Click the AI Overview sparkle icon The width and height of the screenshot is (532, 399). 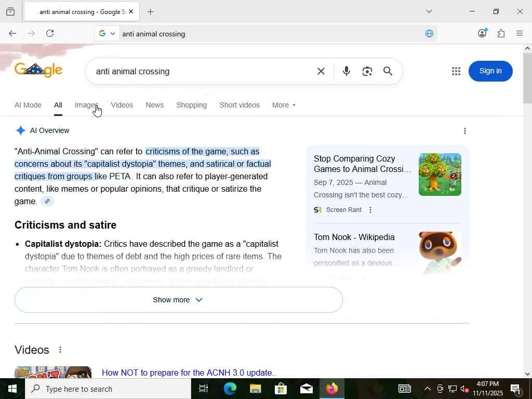(x=21, y=130)
